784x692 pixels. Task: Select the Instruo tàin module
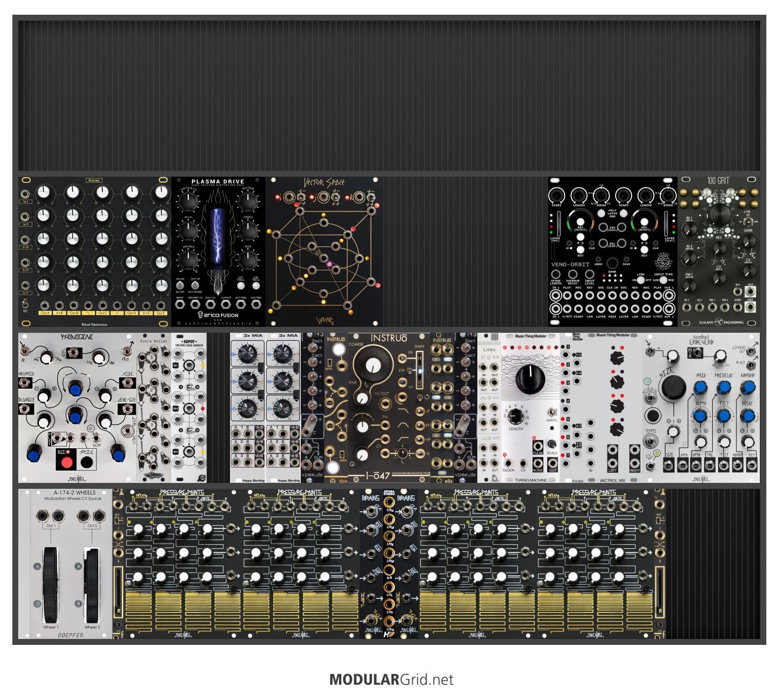(336, 408)
